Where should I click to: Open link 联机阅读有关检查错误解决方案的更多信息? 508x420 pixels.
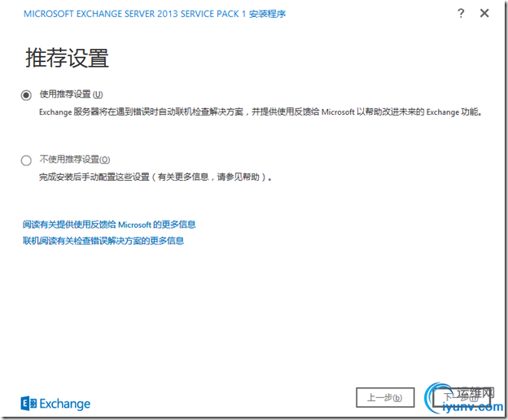[103, 241]
